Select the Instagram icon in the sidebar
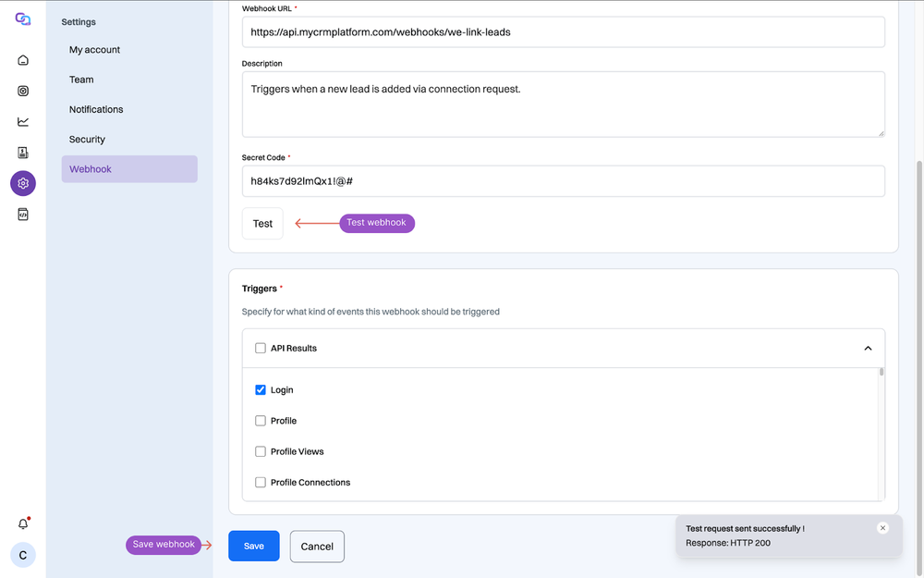 22,90
